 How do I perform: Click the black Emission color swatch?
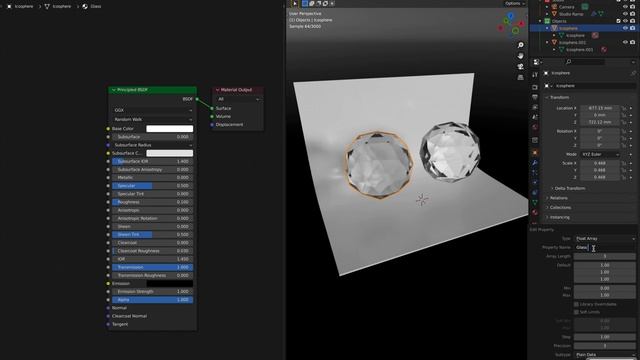pos(170,284)
